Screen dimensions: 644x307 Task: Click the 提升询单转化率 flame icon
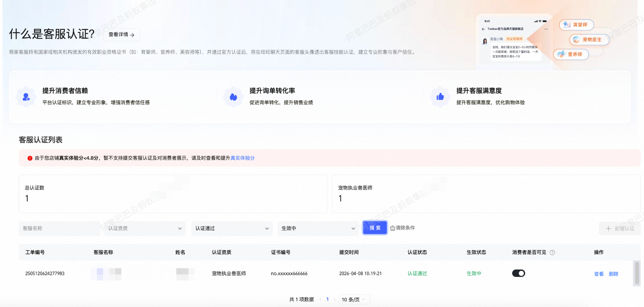(x=233, y=97)
